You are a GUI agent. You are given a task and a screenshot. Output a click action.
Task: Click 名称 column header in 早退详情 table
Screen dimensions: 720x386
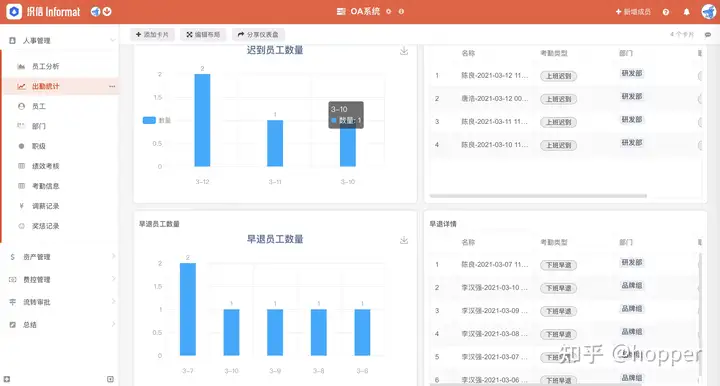pyautogui.click(x=468, y=242)
